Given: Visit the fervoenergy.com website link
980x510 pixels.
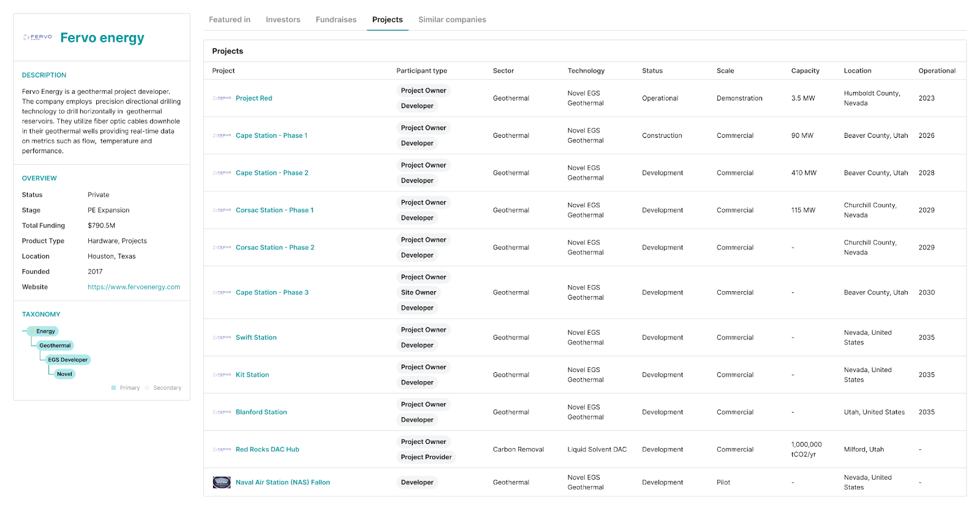Looking at the screenshot, I should click(134, 287).
